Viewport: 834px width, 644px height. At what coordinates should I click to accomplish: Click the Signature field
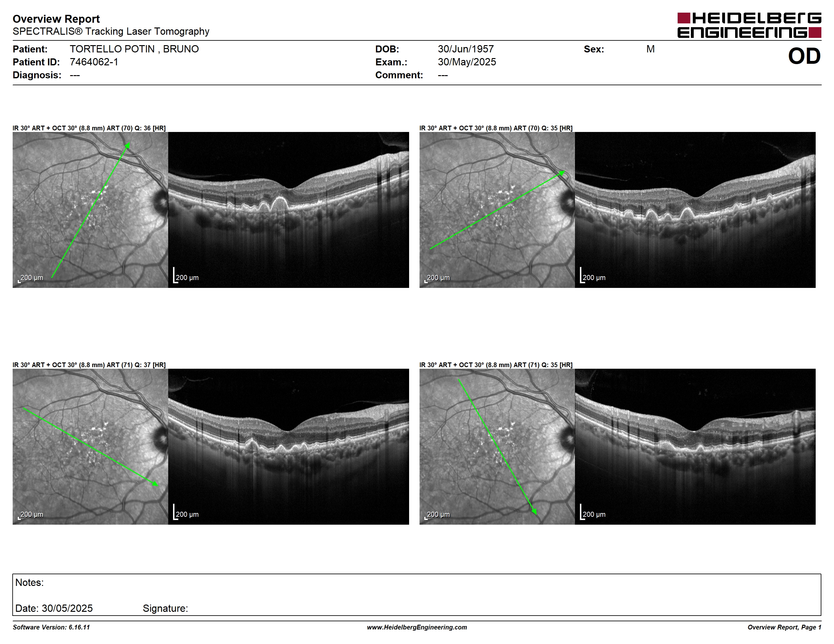165,608
